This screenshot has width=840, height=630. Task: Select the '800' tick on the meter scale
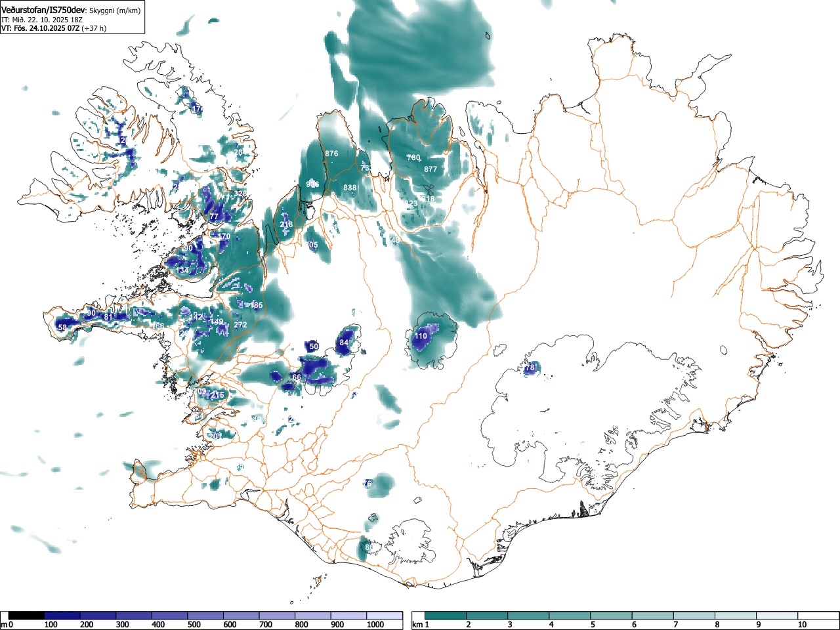[301, 625]
